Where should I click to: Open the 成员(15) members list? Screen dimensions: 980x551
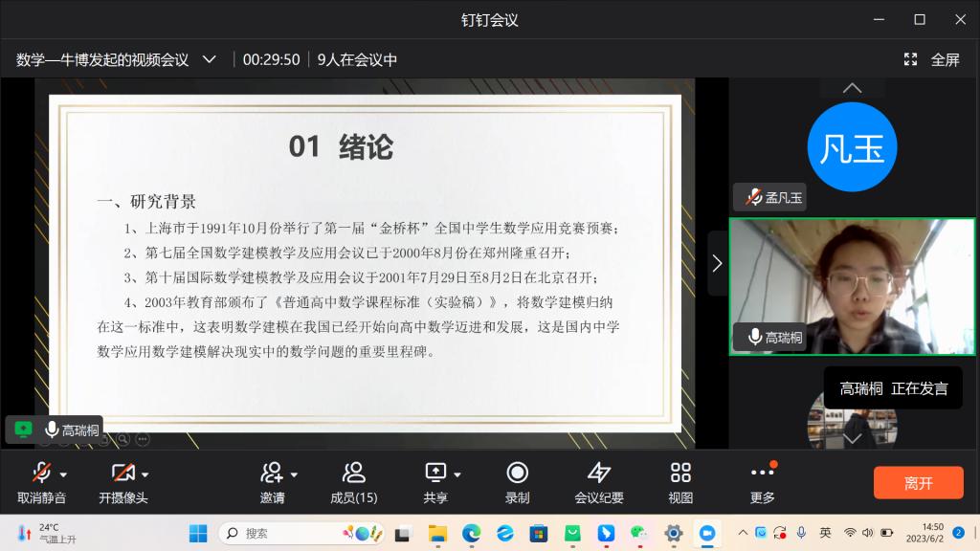tap(354, 482)
